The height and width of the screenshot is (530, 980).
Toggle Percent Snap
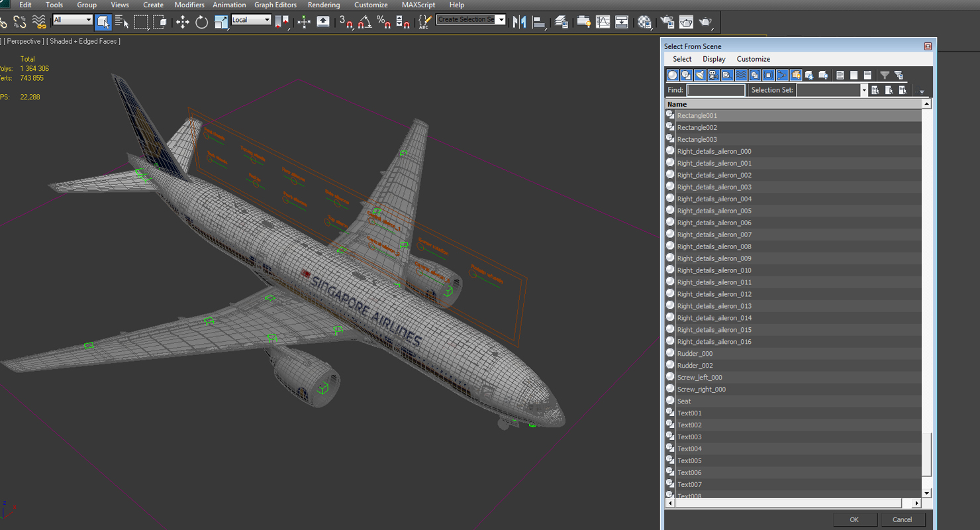(383, 22)
